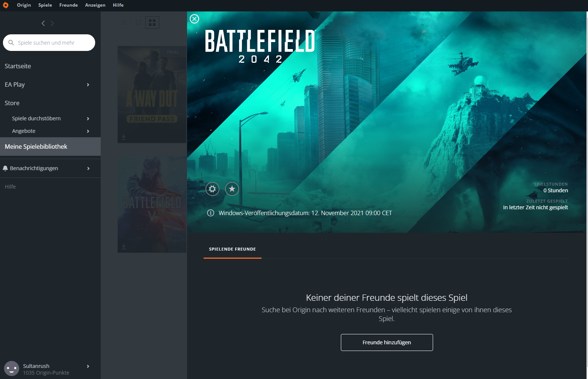Open the Hilfe menu in menu bar
Screen dimensions: 588x379
(118, 5)
